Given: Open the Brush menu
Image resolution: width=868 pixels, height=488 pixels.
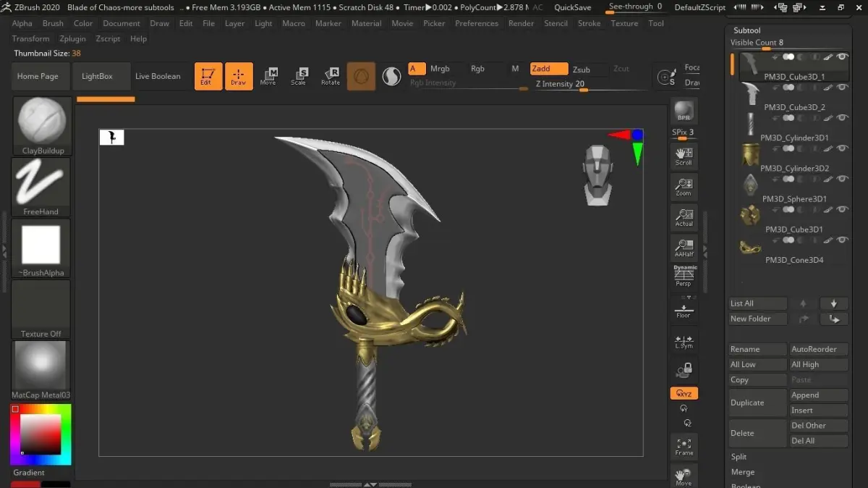Looking at the screenshot, I should coord(53,23).
